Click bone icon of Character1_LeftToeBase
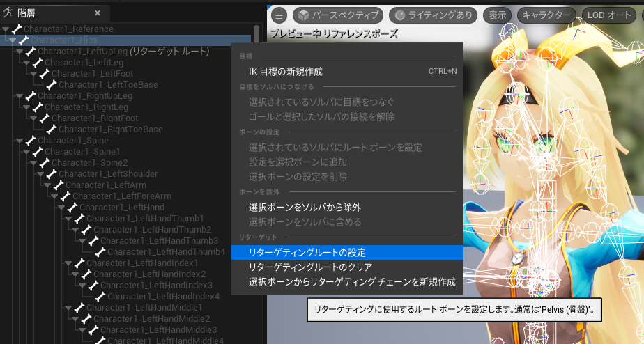The image size is (644, 344). pyautogui.click(x=52, y=84)
